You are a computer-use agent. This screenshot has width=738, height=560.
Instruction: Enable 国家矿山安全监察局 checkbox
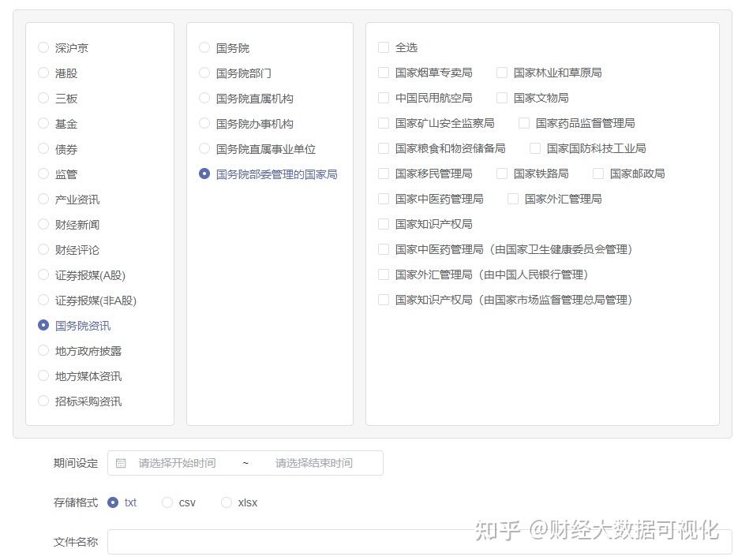point(384,123)
